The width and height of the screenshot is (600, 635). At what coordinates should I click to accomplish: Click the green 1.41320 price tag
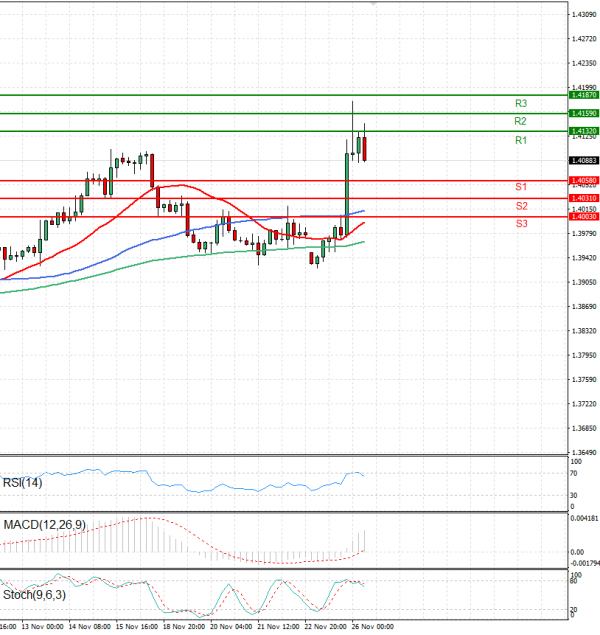point(584,131)
